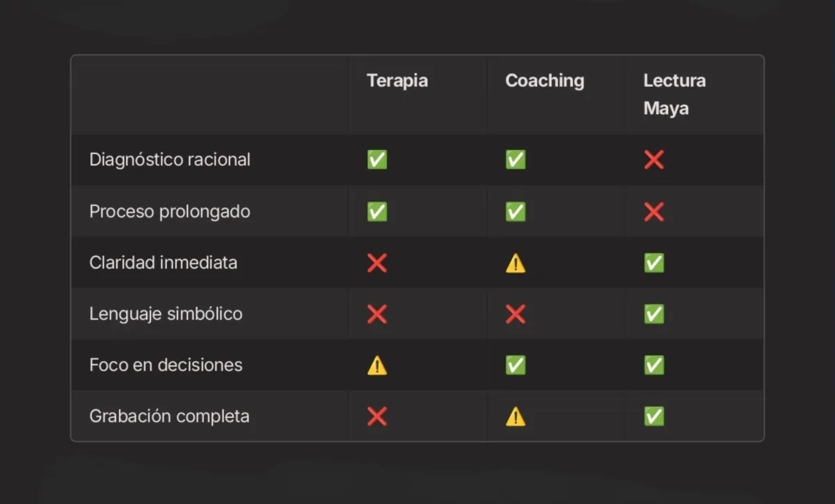The image size is (835, 504).
Task: Click Lectura Maya red cross for Diagnóstico racional
Action: click(x=654, y=160)
